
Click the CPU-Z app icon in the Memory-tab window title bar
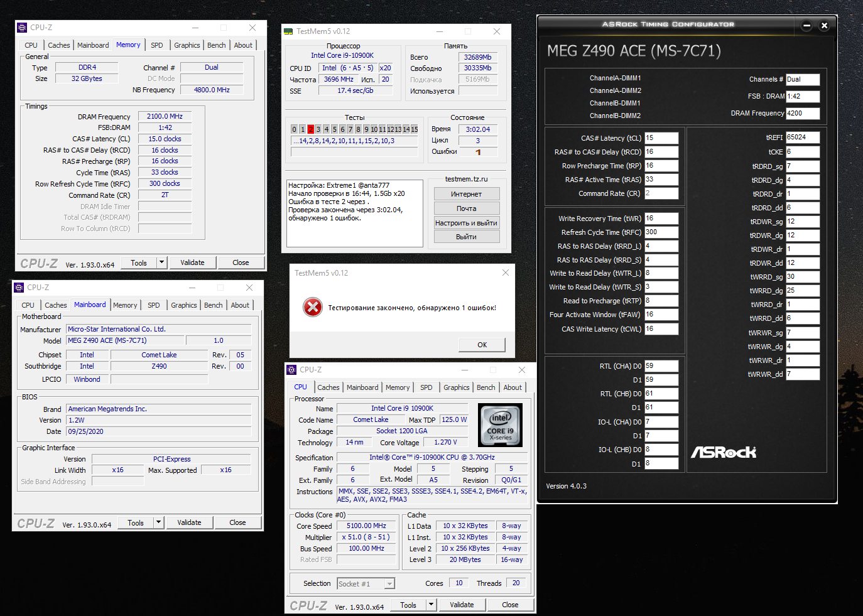tap(22, 28)
